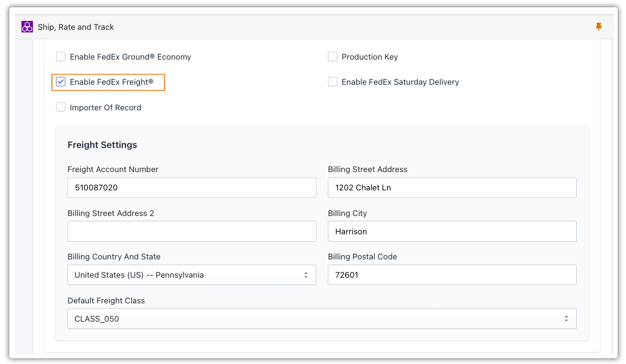Click the Billing City field with Harrison
Viewport: 626px width, 364px height.
coord(452,231)
